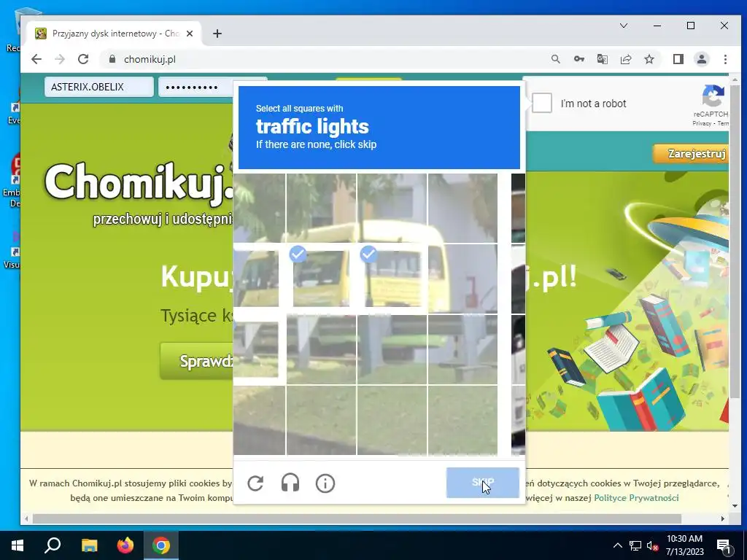Open Windows taskbar search
This screenshot has width=747, height=560.
[x=53, y=545]
